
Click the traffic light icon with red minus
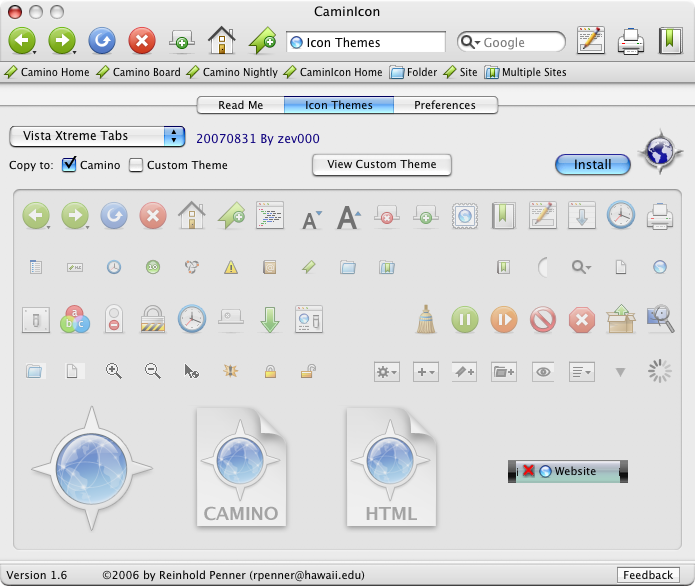click(114, 319)
